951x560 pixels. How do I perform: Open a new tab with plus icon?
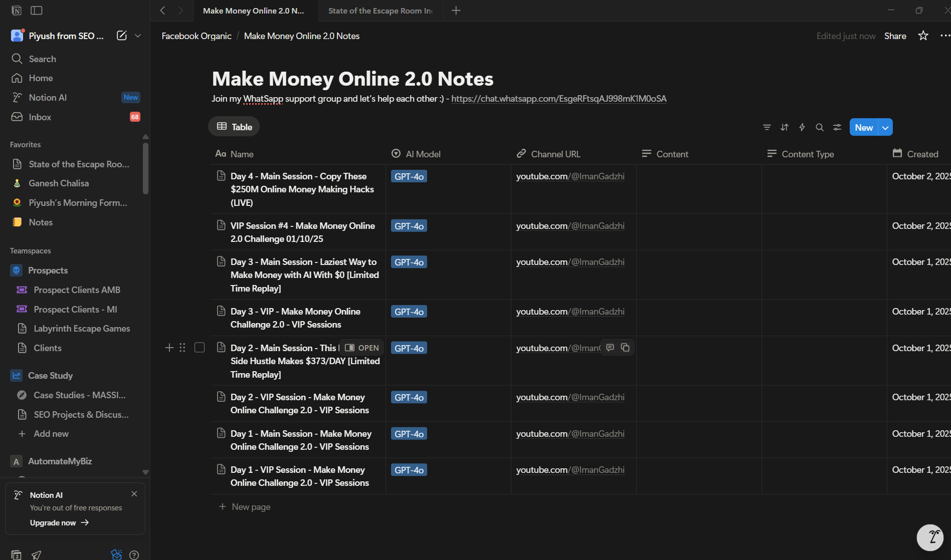pyautogui.click(x=456, y=11)
